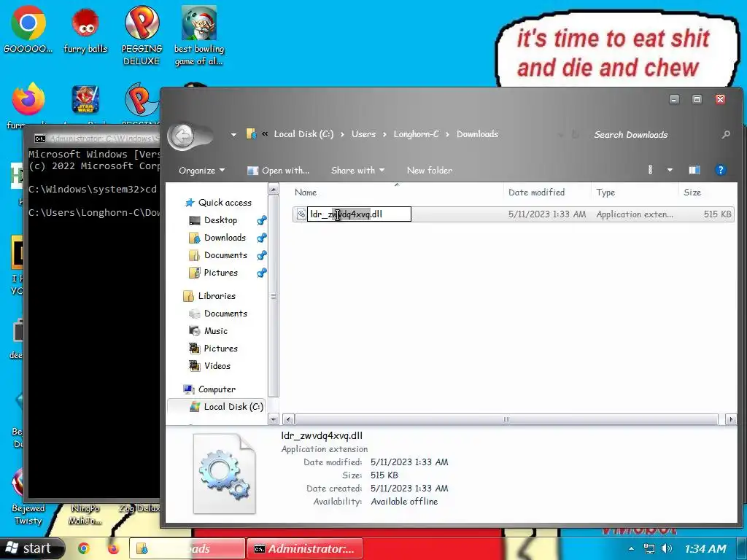The height and width of the screenshot is (560, 747).
Task: Change view with the view icon
Action: coord(651,170)
